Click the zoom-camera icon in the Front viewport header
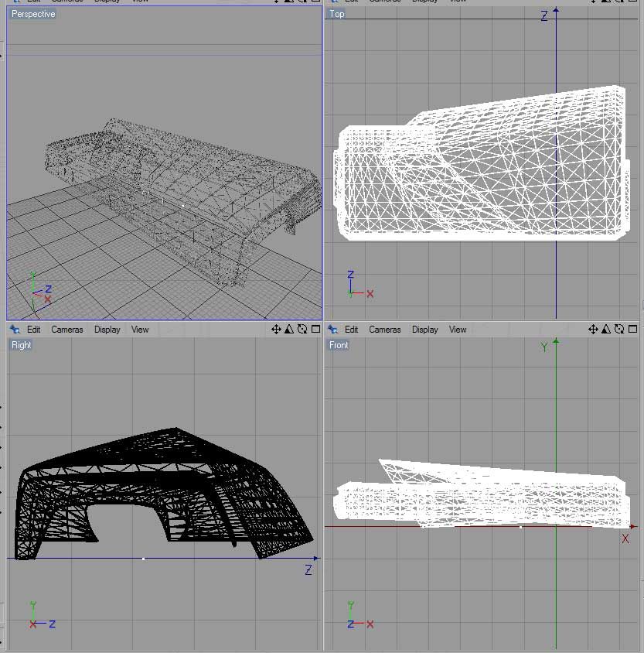The image size is (644, 653). (x=606, y=330)
